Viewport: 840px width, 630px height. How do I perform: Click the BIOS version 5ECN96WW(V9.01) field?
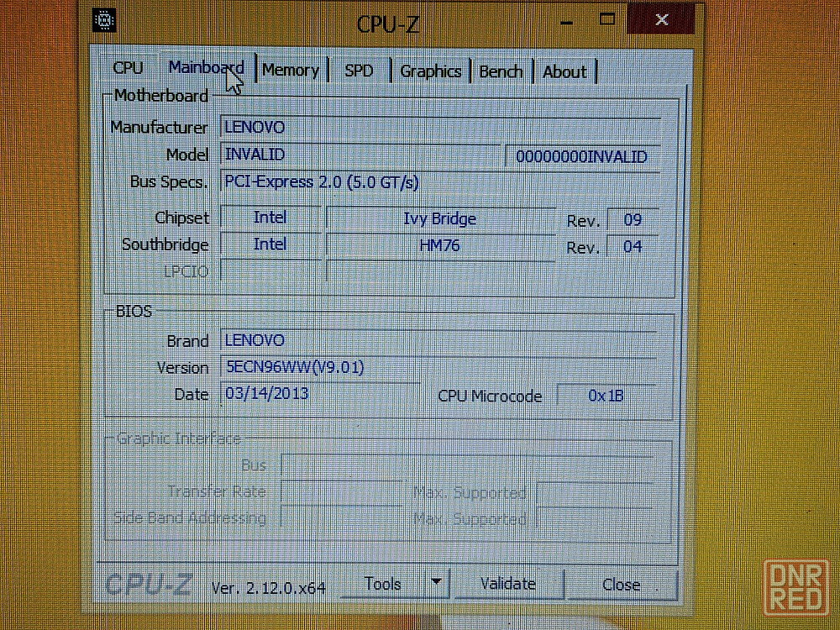click(x=438, y=368)
